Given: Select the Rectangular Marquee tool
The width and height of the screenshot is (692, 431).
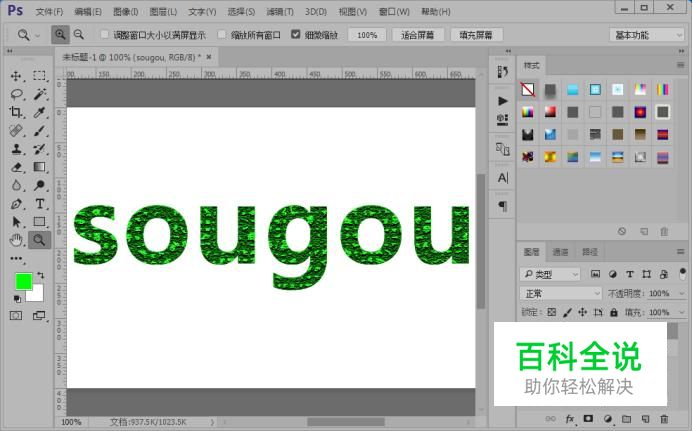Looking at the screenshot, I should coord(39,76).
